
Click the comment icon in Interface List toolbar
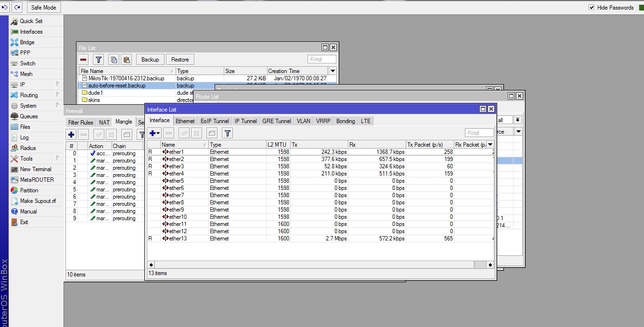pyautogui.click(x=212, y=133)
